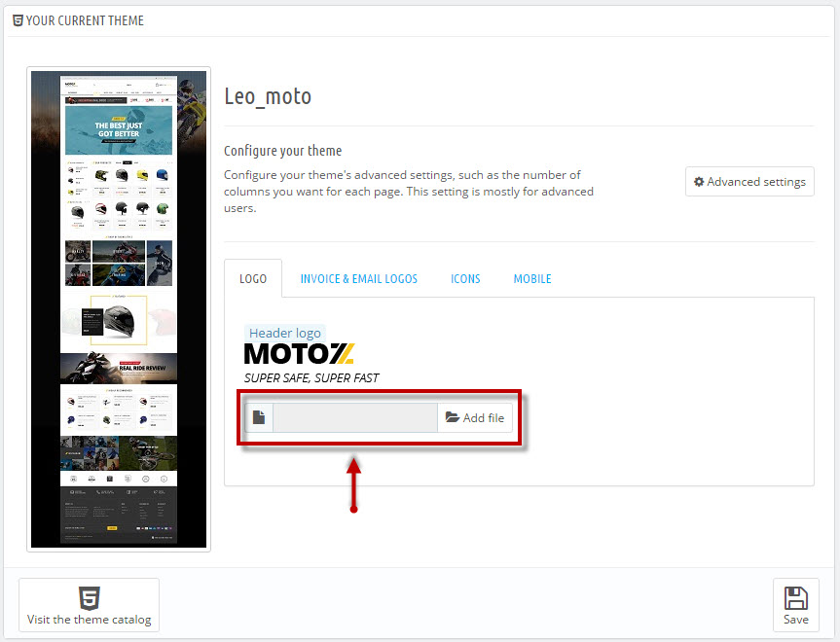Switch to the ICONS tab
This screenshot has height=642, width=840.
pyautogui.click(x=465, y=278)
